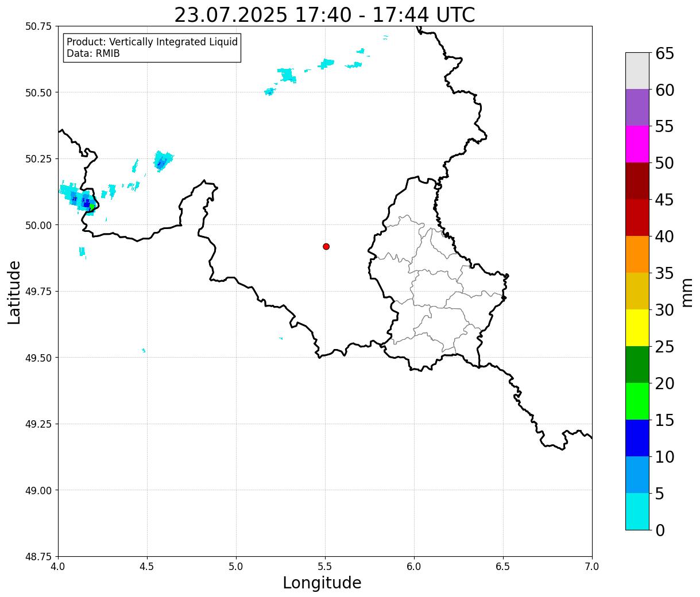Click the red 40-45 colorbar segment
Viewport: 700px width, 597px height.
[637, 218]
